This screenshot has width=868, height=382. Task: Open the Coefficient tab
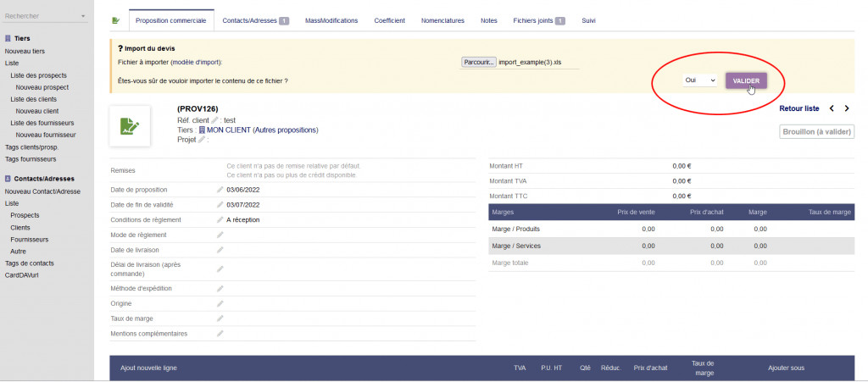coord(390,20)
